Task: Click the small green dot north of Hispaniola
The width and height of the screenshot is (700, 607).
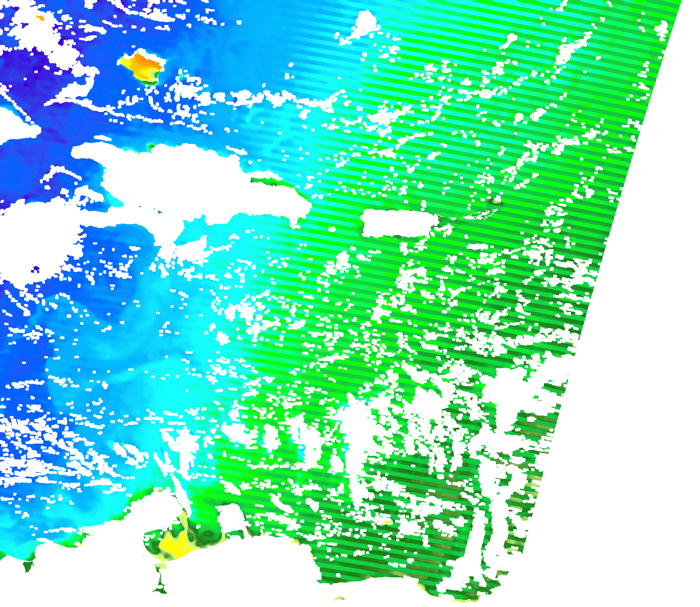Action: 150,147
